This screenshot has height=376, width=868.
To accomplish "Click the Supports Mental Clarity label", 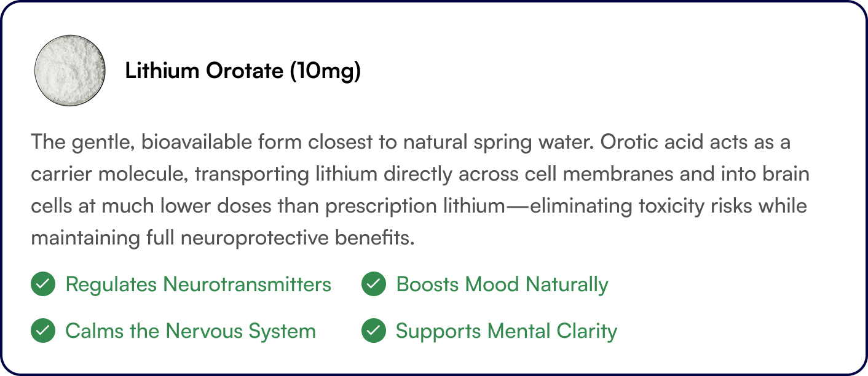I will click(507, 331).
